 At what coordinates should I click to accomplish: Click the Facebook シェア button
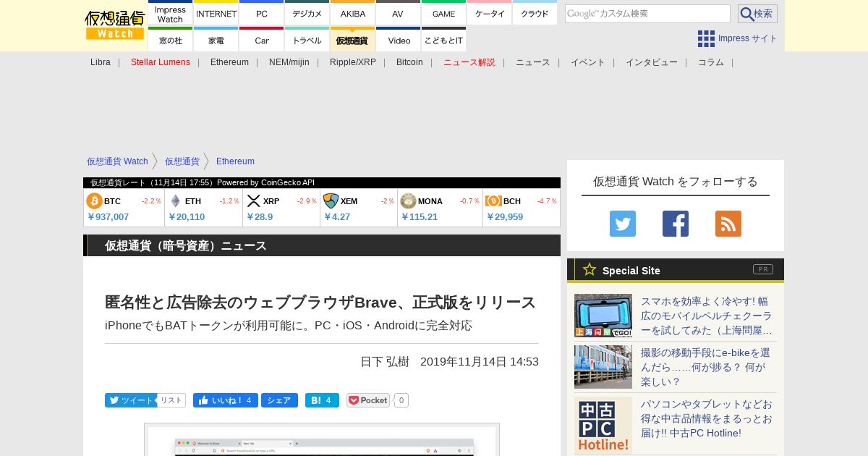point(279,400)
